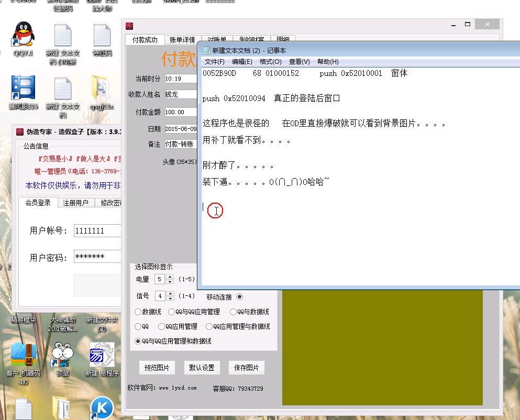This screenshot has height=420, width=520.
Task: Decrease the 信号 signal level value
Action: point(170,298)
